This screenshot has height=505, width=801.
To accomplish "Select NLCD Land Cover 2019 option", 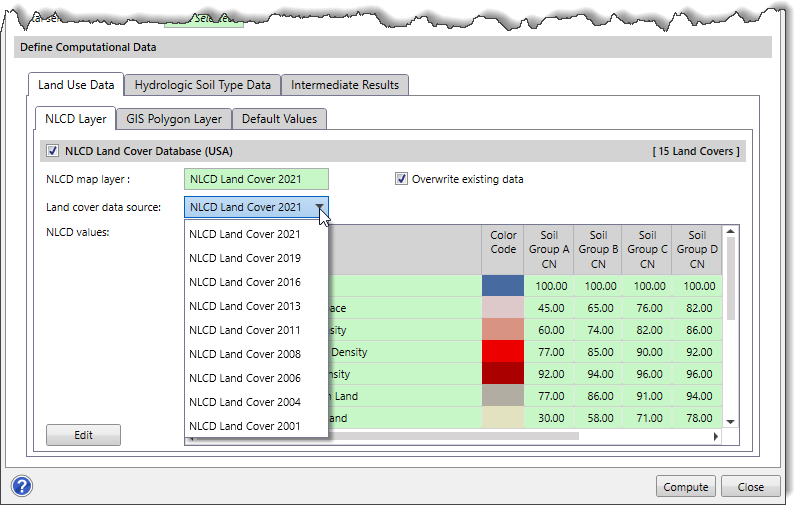I will (256, 258).
